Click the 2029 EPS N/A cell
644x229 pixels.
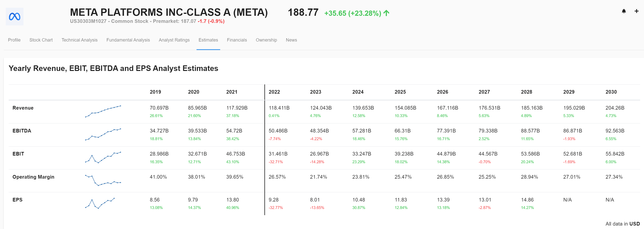tap(567, 200)
